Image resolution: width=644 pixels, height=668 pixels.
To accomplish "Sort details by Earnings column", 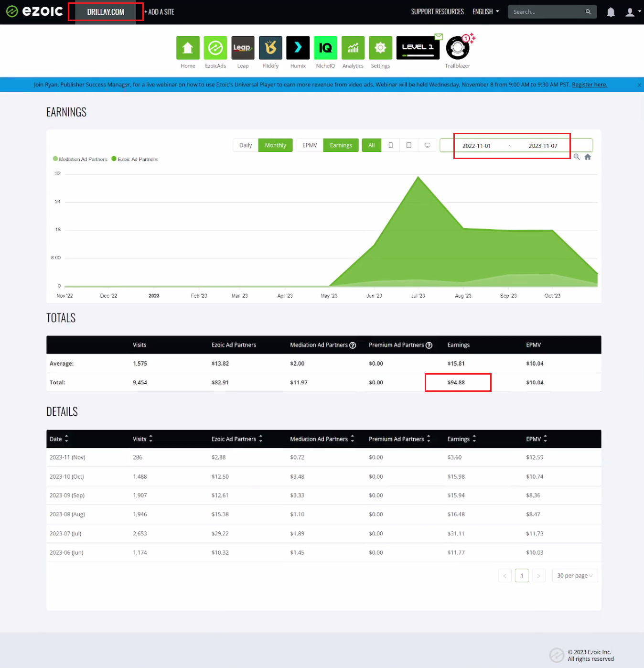I will point(462,439).
